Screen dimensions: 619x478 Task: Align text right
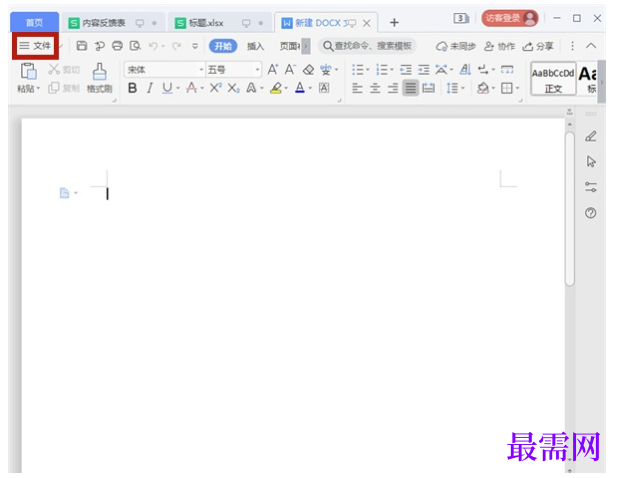point(393,88)
